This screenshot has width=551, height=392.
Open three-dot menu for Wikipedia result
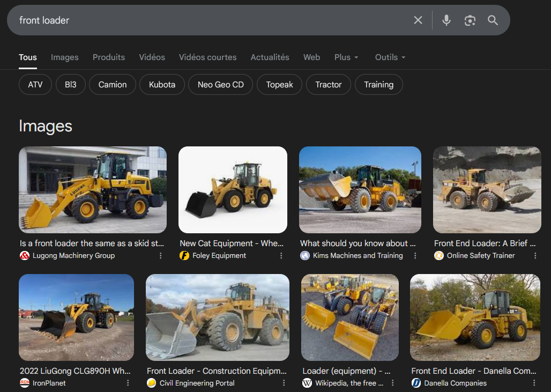[x=392, y=383]
